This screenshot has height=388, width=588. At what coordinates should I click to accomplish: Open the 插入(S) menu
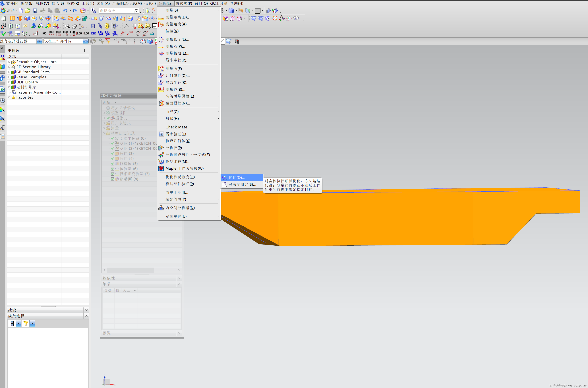pos(57,3)
